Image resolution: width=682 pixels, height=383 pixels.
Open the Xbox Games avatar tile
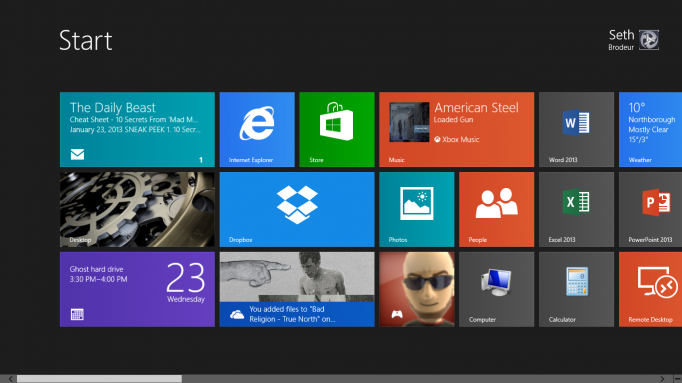[417, 289]
